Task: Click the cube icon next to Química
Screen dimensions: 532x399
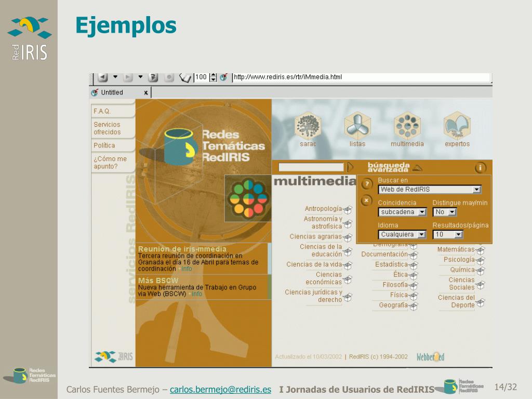Action: 481,271
